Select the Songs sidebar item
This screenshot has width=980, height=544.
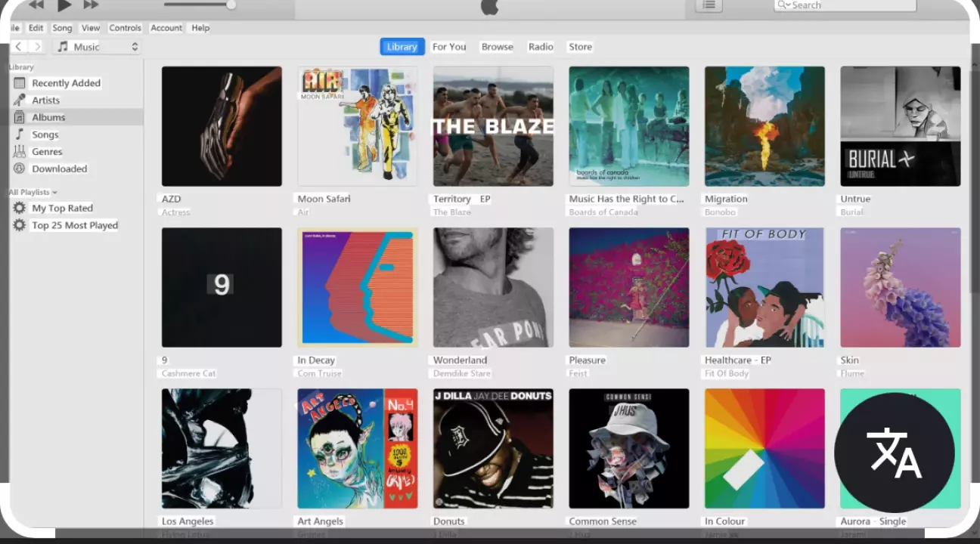[x=45, y=134]
